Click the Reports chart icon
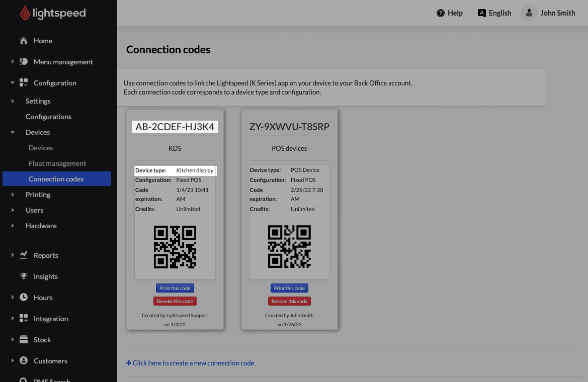Screen dimensions: 588x382 tap(24, 255)
